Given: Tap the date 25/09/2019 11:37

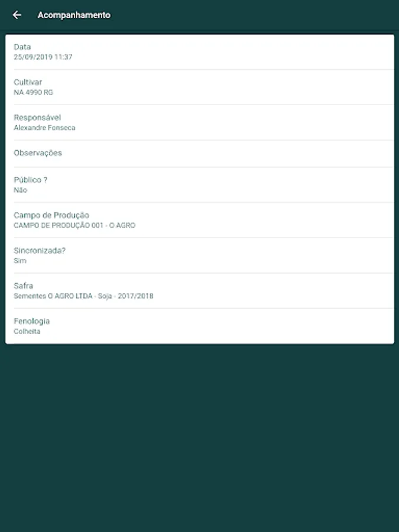Looking at the screenshot, I should pyautogui.click(x=43, y=57).
